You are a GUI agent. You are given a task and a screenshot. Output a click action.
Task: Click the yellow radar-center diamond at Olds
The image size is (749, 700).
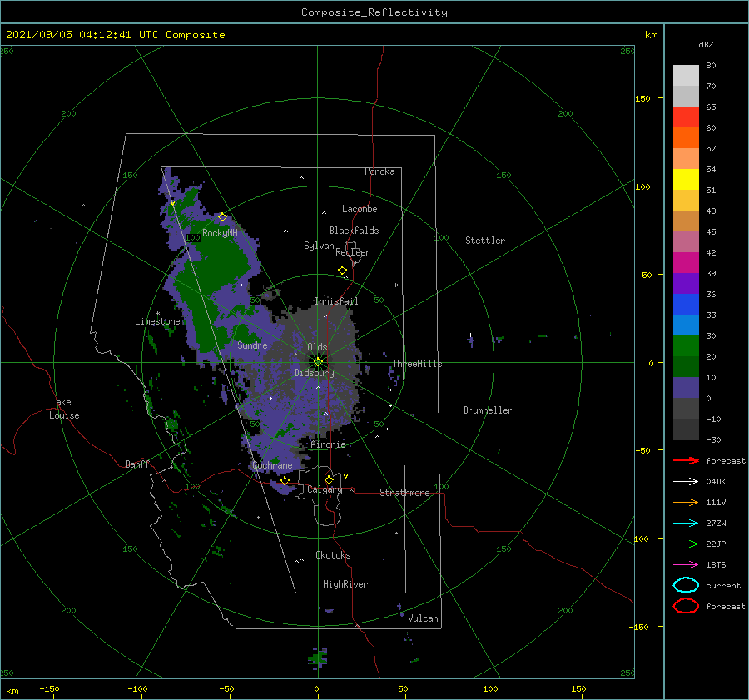pos(318,362)
